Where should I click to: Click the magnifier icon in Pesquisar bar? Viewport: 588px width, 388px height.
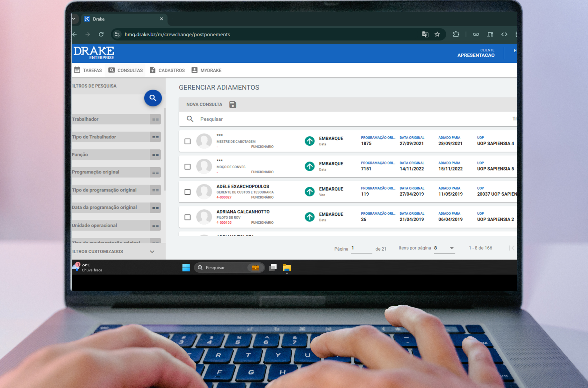pyautogui.click(x=190, y=119)
